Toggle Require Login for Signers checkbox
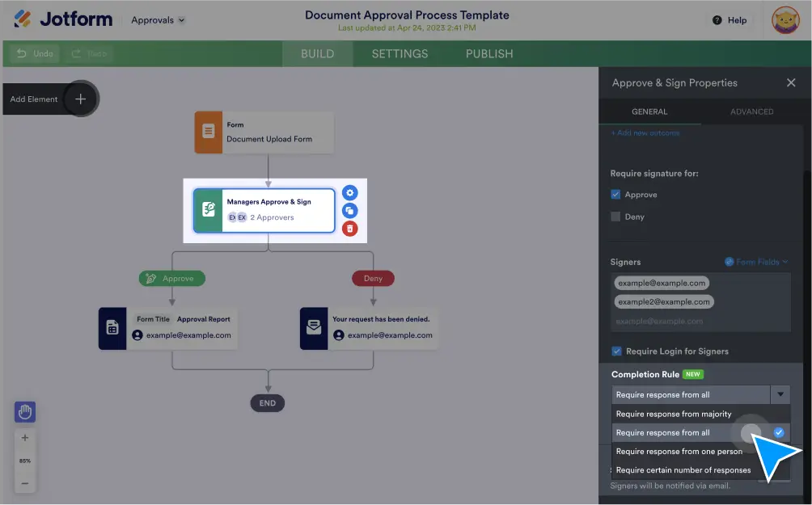This screenshot has height=505, width=812. pos(616,351)
